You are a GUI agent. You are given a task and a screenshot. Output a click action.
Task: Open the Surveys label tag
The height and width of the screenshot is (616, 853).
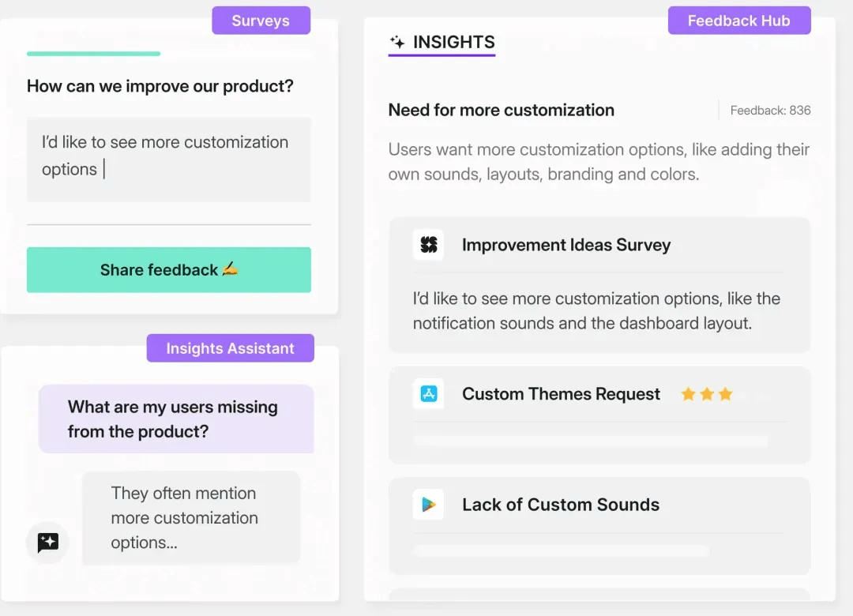[x=261, y=21]
